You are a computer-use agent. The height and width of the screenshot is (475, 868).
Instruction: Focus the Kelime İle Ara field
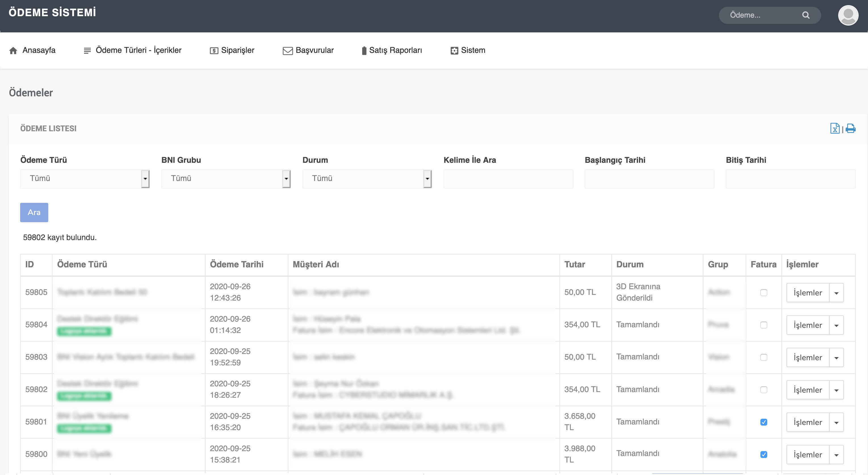coord(508,179)
